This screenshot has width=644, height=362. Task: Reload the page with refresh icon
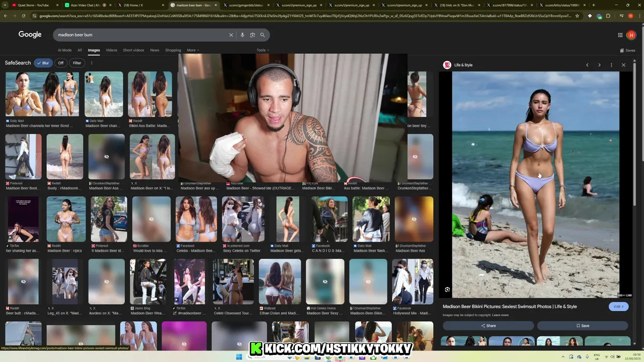coord(23,16)
